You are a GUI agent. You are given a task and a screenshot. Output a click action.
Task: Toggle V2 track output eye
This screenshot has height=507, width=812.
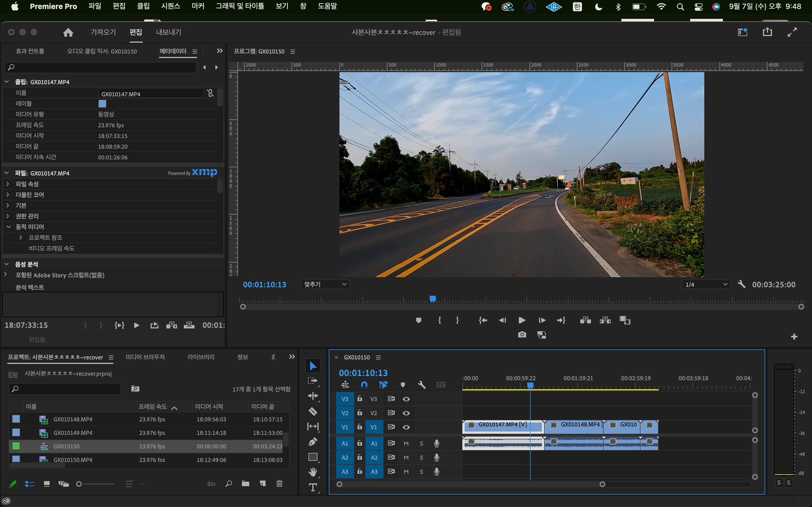click(406, 413)
